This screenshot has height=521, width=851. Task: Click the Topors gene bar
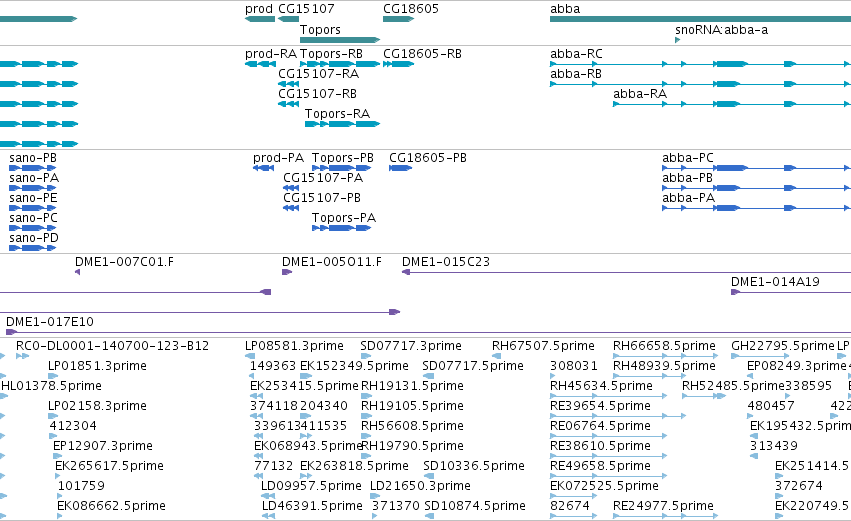pos(340,40)
